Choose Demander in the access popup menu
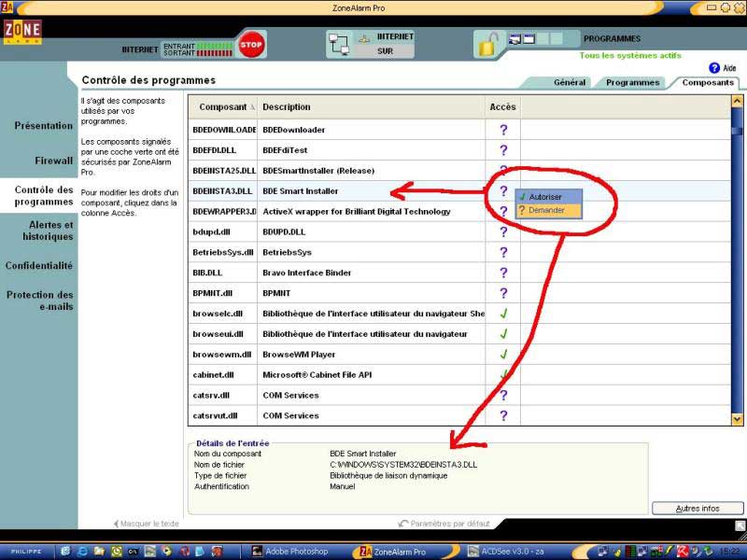This screenshot has height=560, width=747. point(545,210)
